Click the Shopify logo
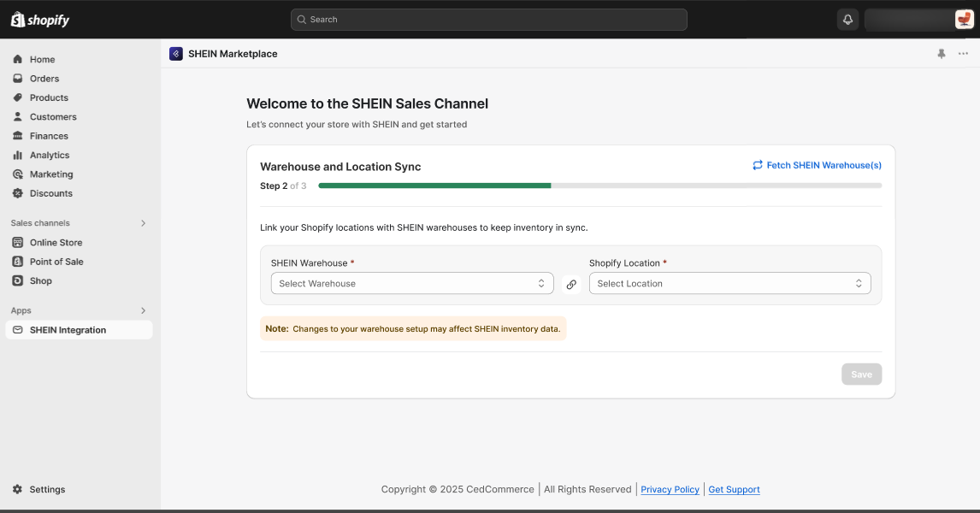The image size is (980, 513). click(40, 20)
